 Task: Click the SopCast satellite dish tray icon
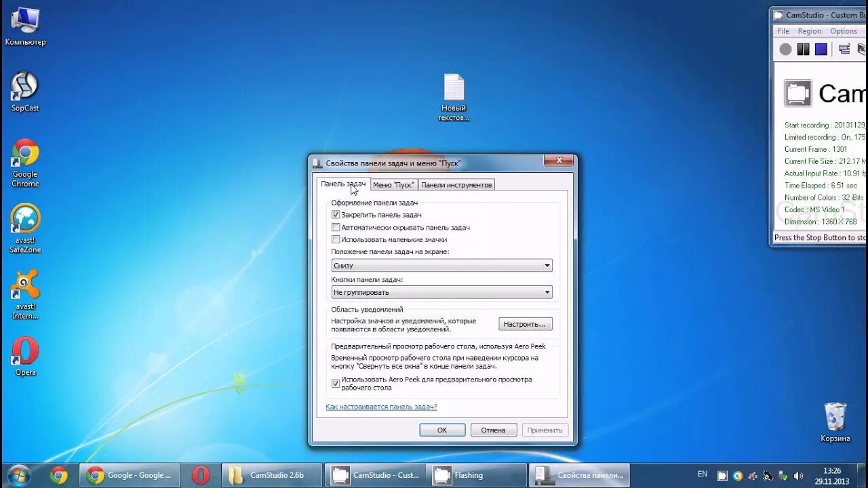point(767,476)
